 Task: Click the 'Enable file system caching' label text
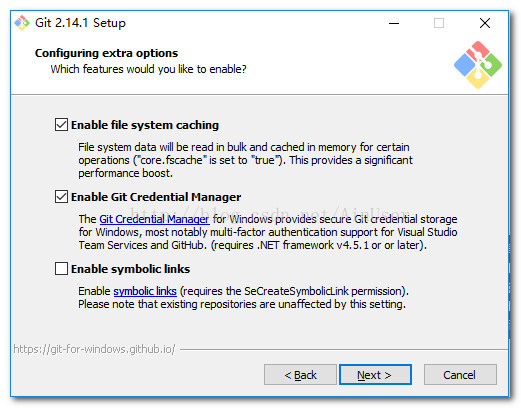tap(145, 125)
